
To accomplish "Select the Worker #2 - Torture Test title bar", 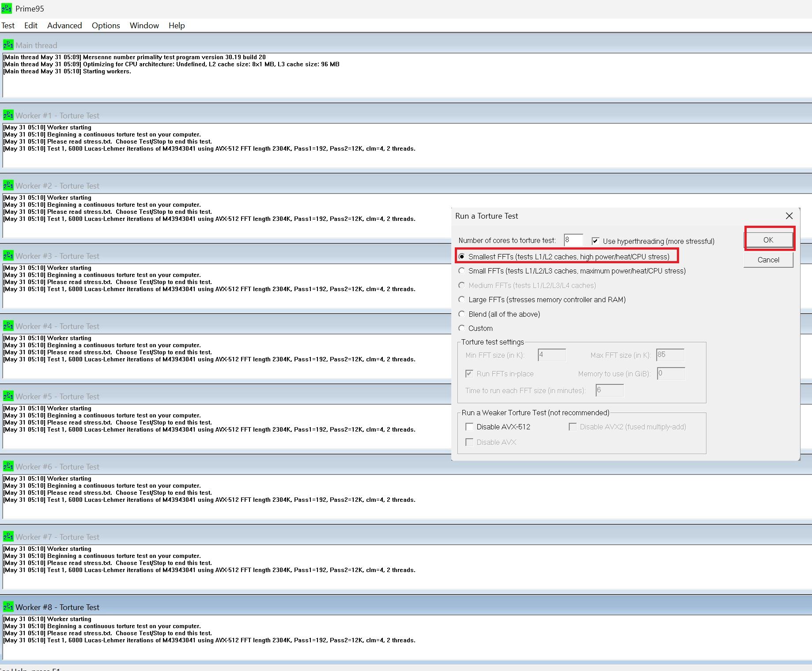I will (406, 186).
